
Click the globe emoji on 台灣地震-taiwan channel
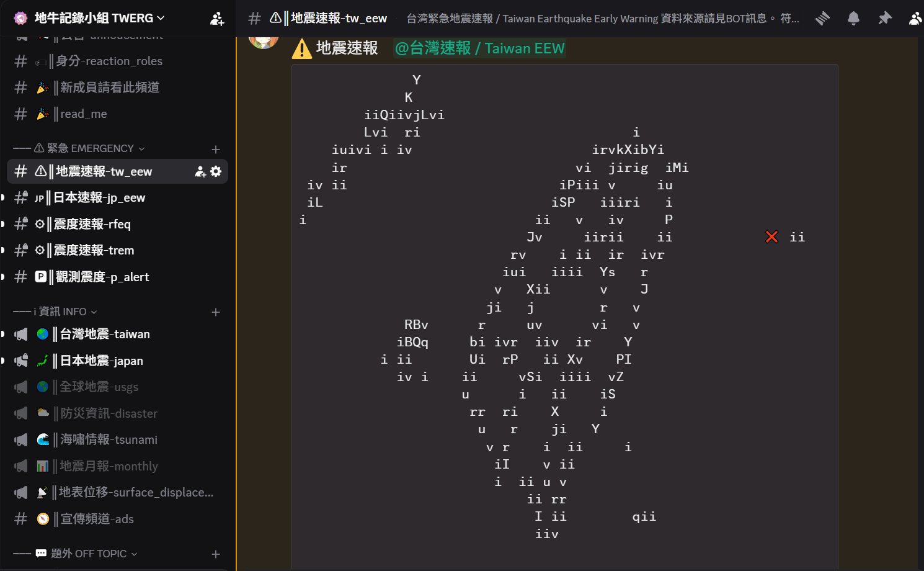tap(42, 334)
